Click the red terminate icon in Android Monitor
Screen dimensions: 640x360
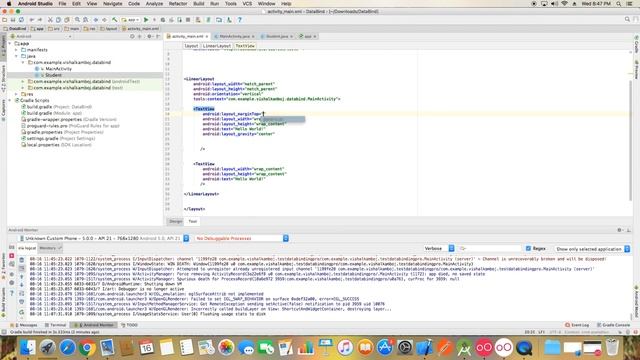(x=12, y=256)
